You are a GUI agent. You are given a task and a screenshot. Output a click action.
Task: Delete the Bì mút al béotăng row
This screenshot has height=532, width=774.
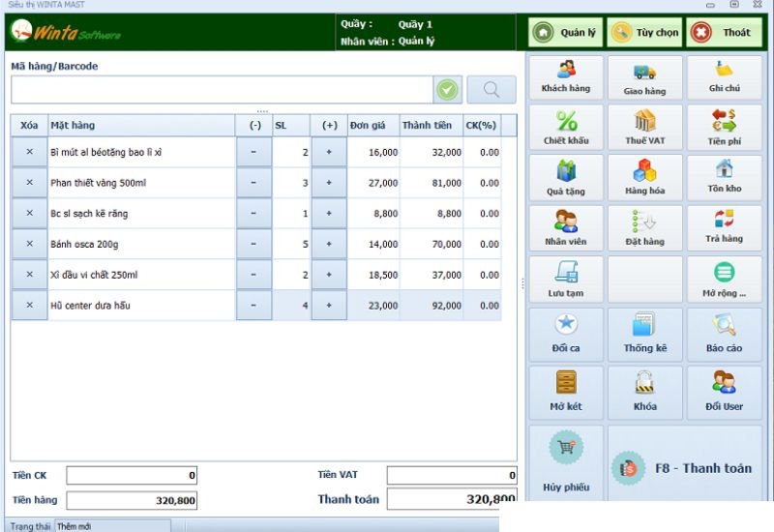point(30,152)
